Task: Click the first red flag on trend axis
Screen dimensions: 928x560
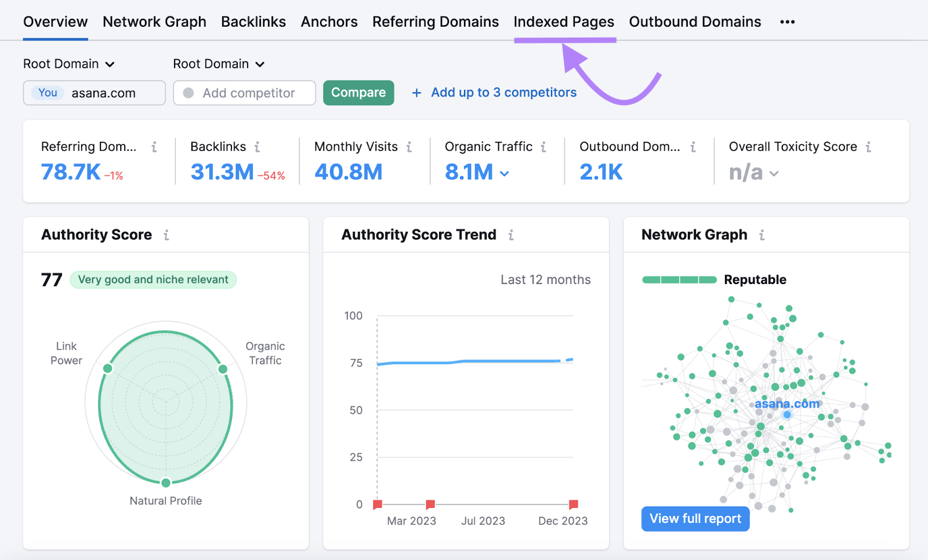Action: 378,504
